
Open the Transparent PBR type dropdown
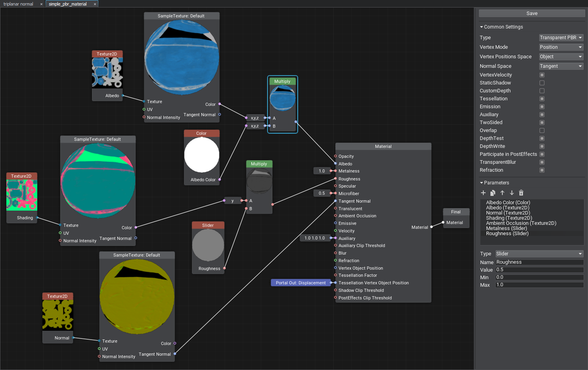coord(561,38)
